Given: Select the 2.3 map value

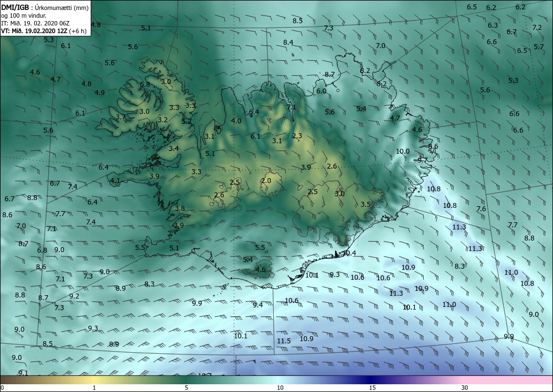Looking at the screenshot, I should 297,135.
